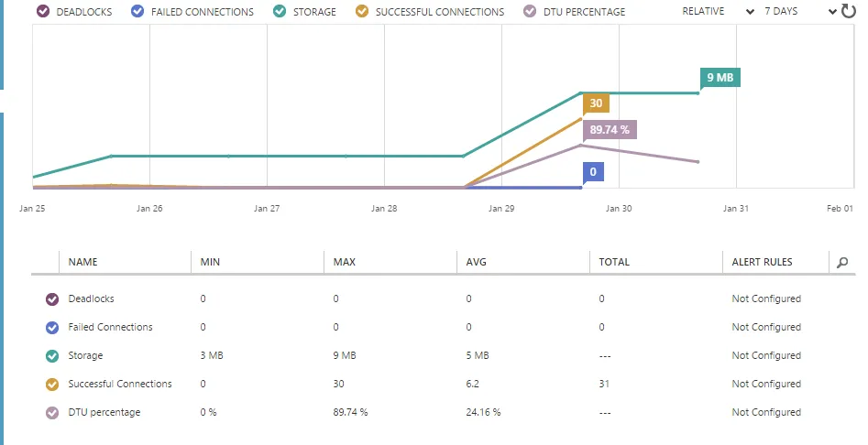Image resolution: width=868 pixels, height=445 pixels.
Task: Uncheck the DTU percentage row check icon
Action: [x=52, y=413]
